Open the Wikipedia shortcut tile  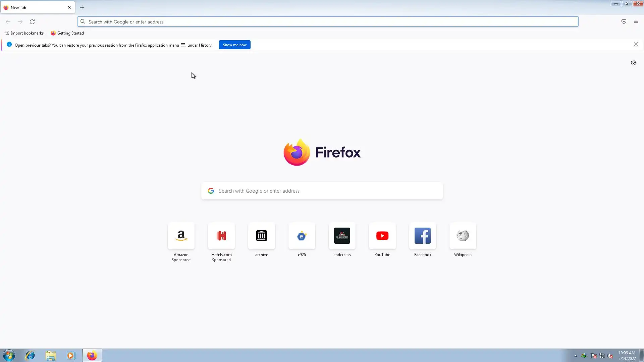pyautogui.click(x=463, y=236)
